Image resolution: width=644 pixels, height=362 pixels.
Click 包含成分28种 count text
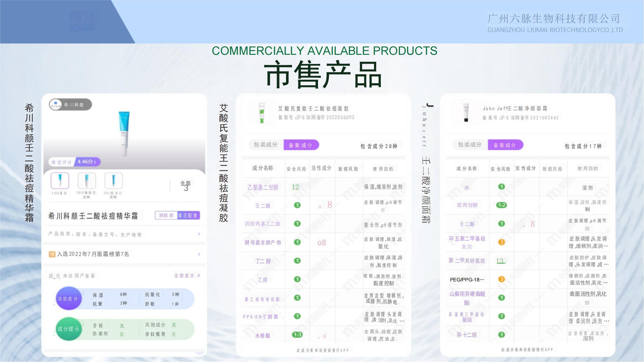[x=379, y=146]
